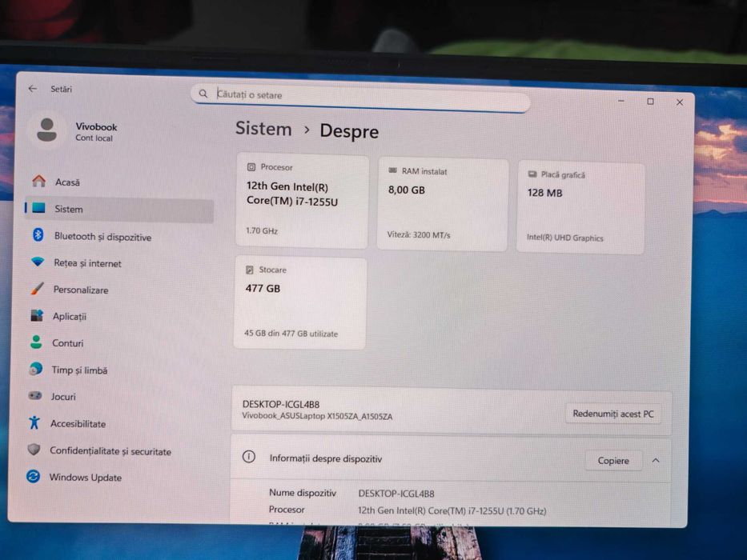Open the Procesor info card
Screen dimensions: 747x560
point(302,201)
